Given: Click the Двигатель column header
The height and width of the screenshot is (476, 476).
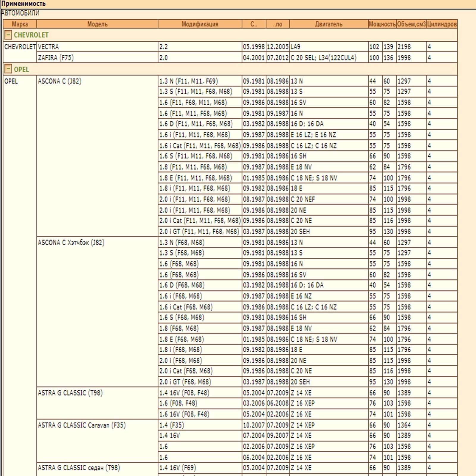Looking at the screenshot, I should [329, 24].
